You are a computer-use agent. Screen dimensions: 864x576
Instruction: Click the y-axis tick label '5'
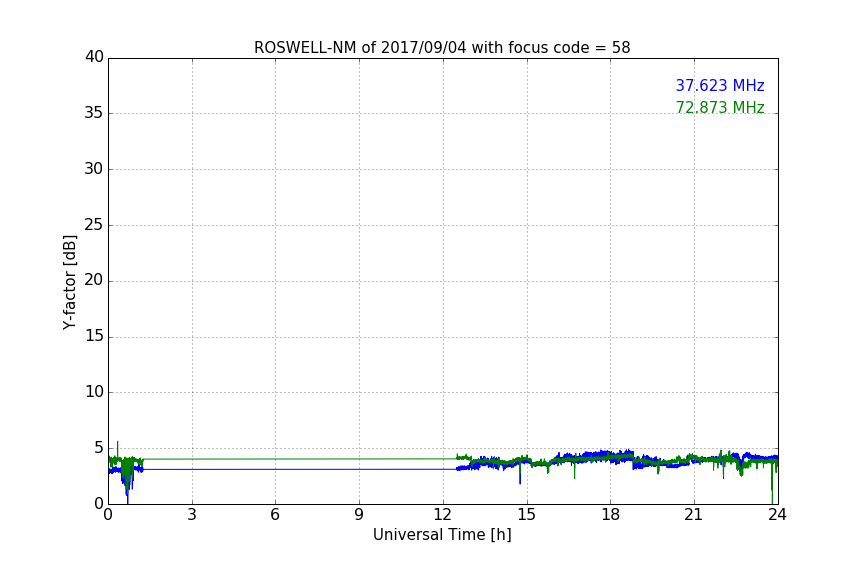pos(99,448)
